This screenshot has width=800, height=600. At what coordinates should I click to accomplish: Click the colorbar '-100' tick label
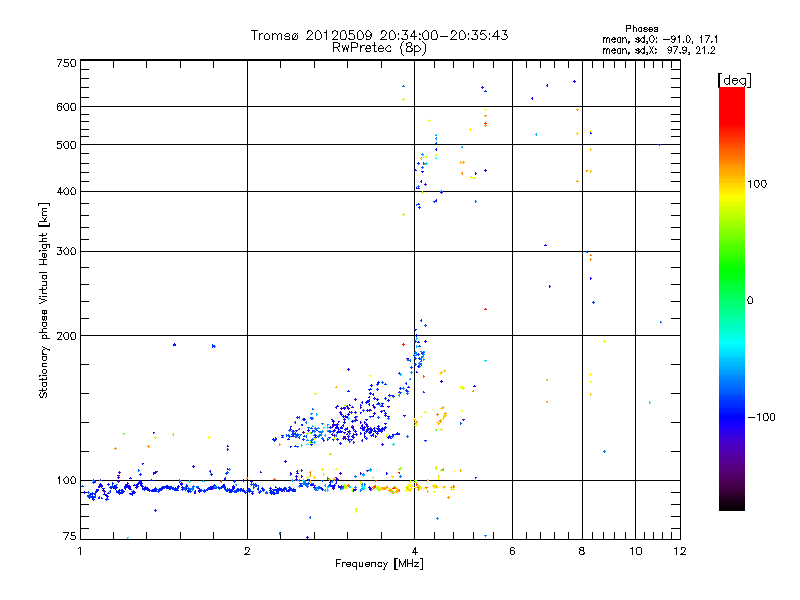coord(761,417)
